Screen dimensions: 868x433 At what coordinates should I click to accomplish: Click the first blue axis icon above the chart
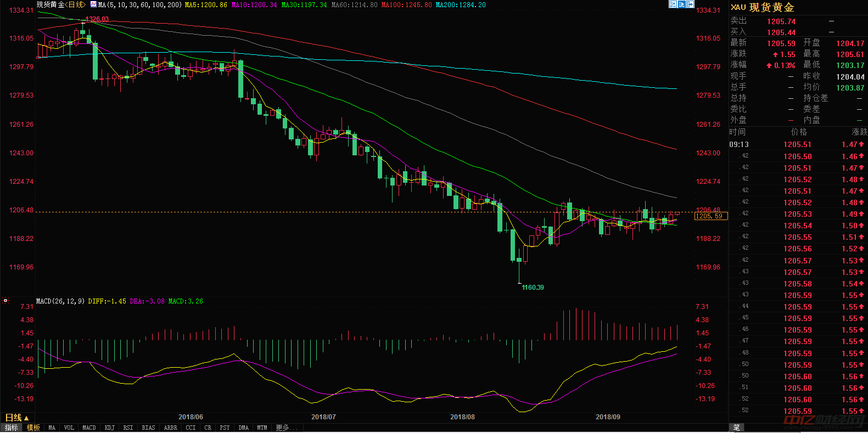(673, 4)
